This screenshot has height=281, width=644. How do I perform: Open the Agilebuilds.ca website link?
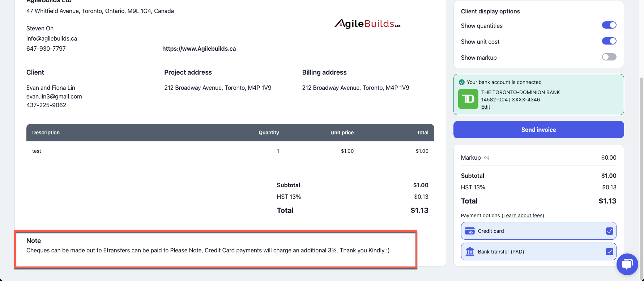pos(199,49)
